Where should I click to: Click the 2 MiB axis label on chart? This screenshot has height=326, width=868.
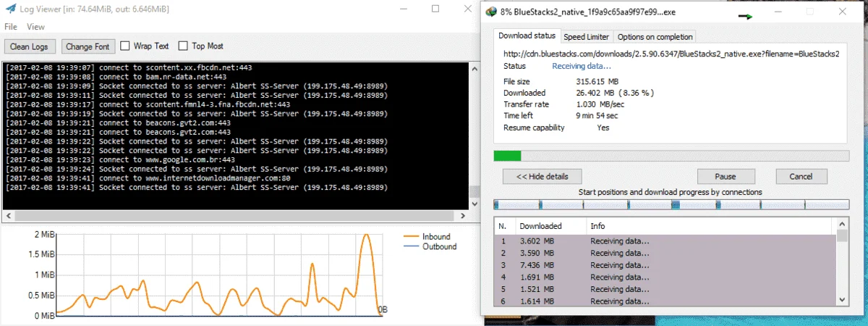pos(44,235)
